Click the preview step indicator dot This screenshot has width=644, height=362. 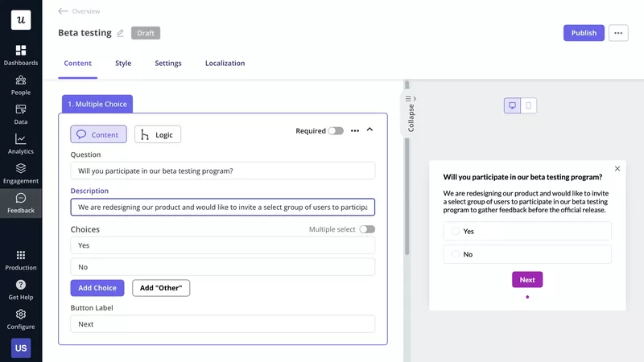527,297
